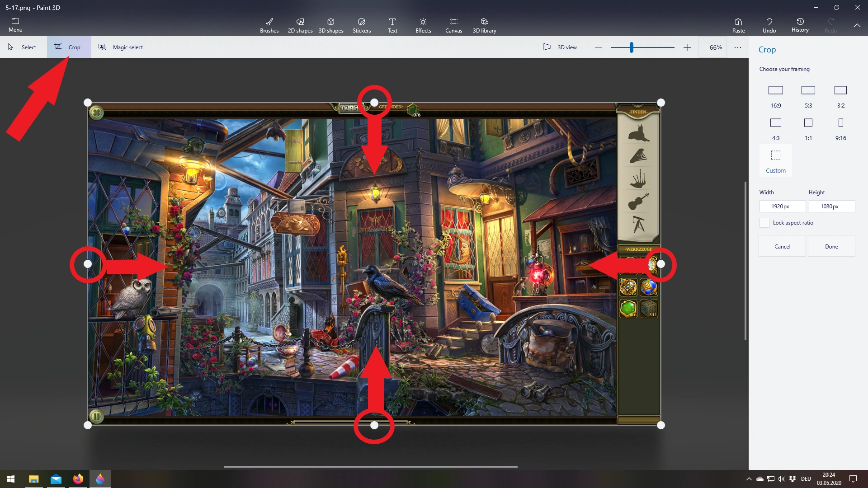Select the Custom framing option

pyautogui.click(x=776, y=161)
